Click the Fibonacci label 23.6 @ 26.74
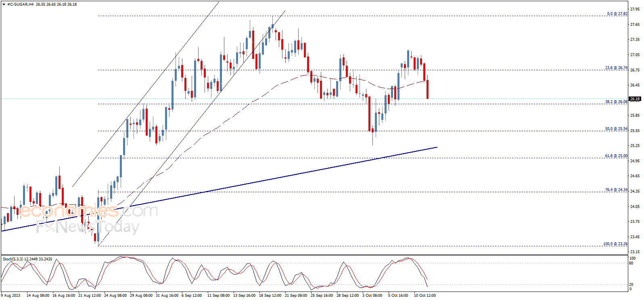Image resolution: width=644 pixels, height=300 pixels. point(616,68)
